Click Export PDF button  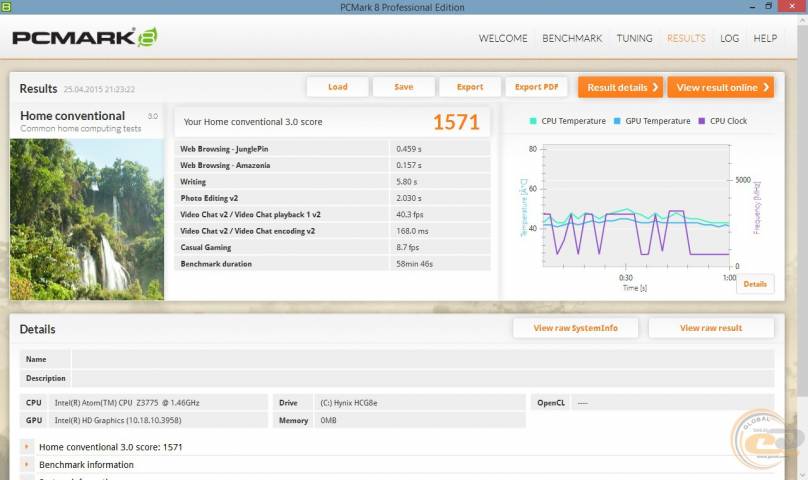536,87
